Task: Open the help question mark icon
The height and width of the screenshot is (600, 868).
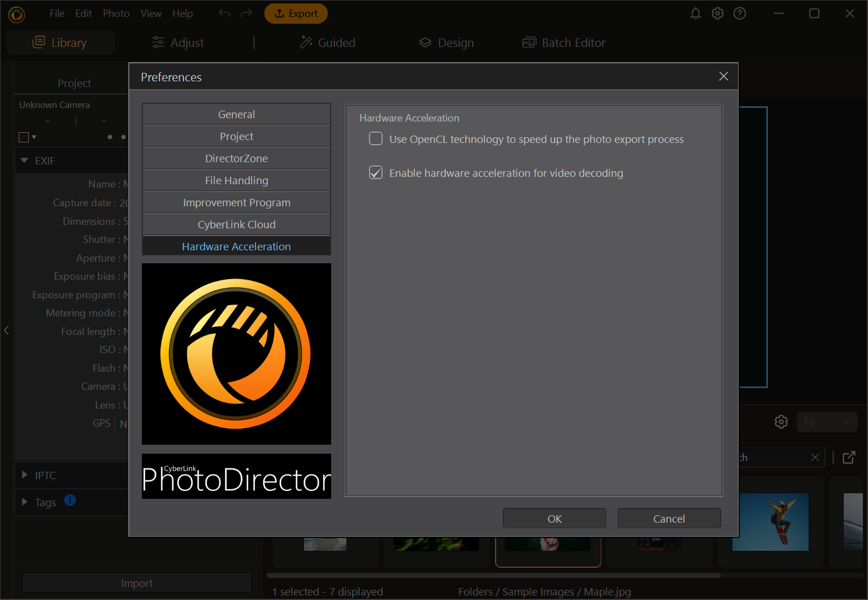Action: coord(740,14)
